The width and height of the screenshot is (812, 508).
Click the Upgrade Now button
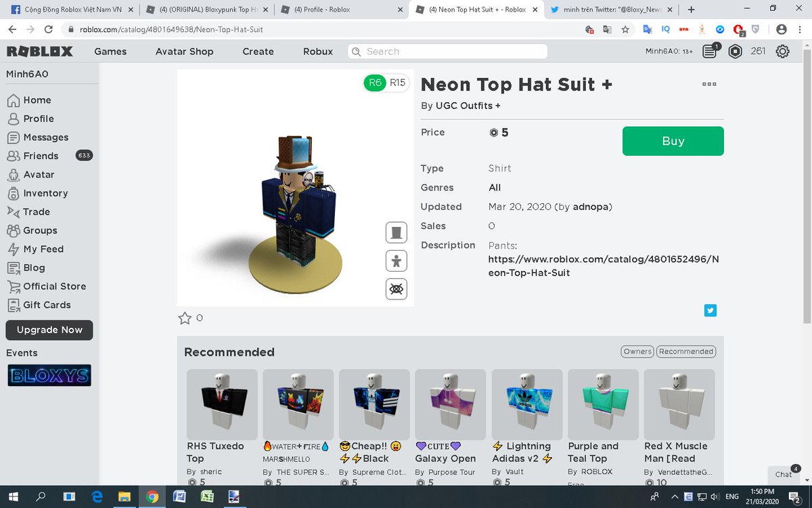[49, 330]
